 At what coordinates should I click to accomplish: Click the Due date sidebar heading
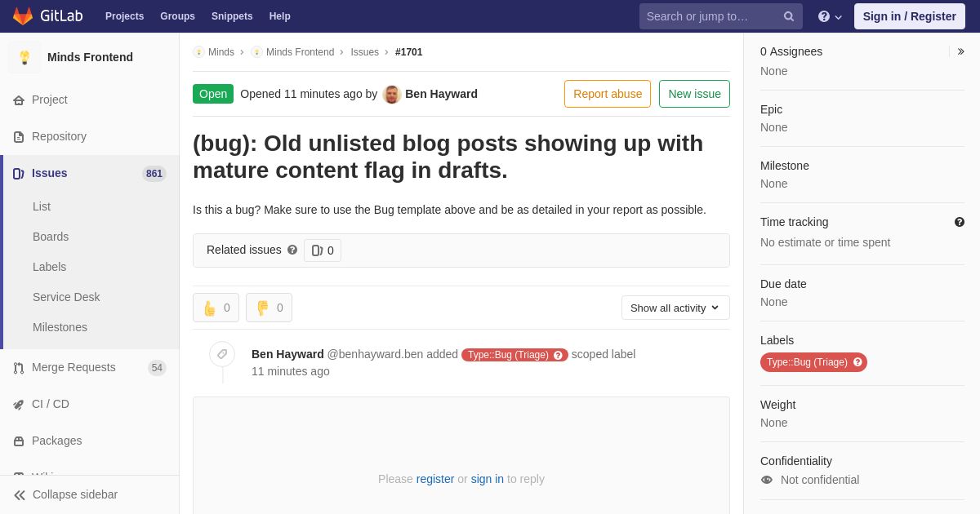pos(783,284)
